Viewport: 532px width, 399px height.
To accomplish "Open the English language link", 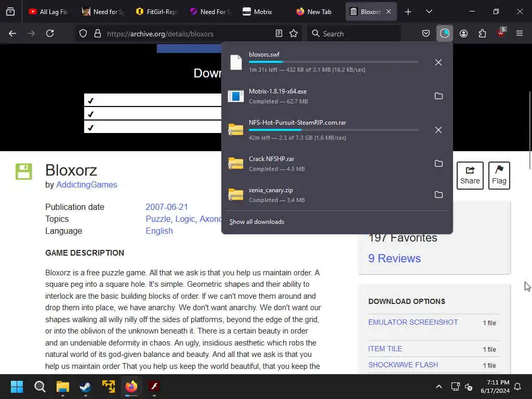I will (159, 231).
